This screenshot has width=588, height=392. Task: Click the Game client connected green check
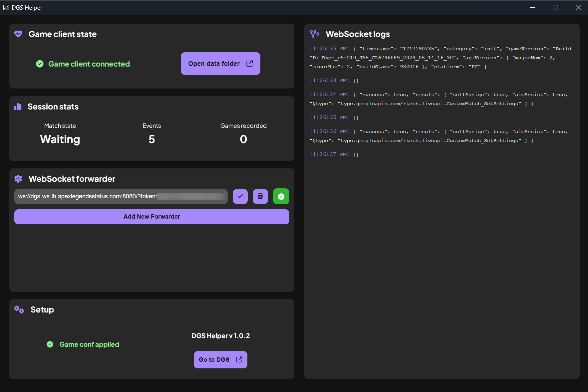pyautogui.click(x=40, y=64)
